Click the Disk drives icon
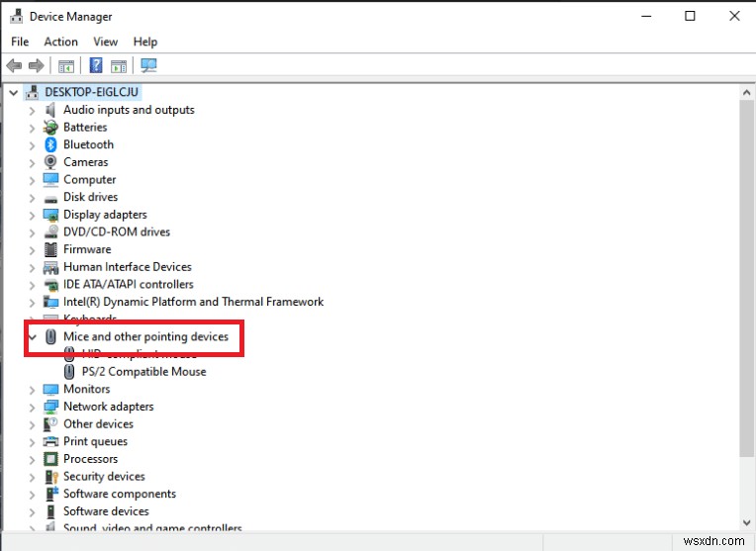Viewport: 756px width, 551px height. click(50, 199)
